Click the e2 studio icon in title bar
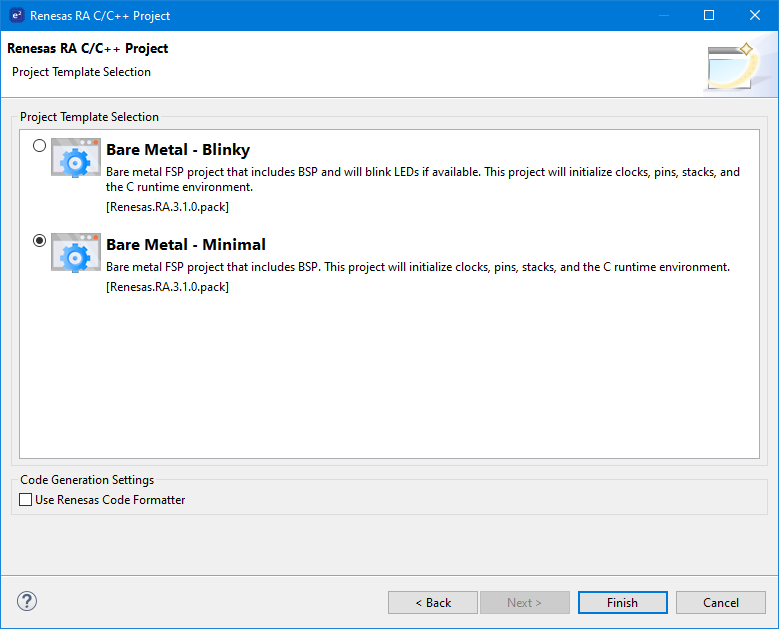This screenshot has height=629, width=779. pyautogui.click(x=15, y=15)
